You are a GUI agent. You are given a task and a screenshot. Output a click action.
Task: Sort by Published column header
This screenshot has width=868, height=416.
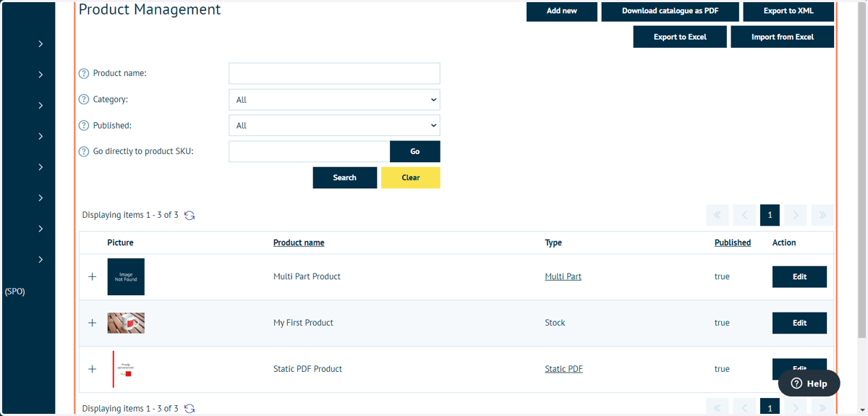[x=733, y=243]
